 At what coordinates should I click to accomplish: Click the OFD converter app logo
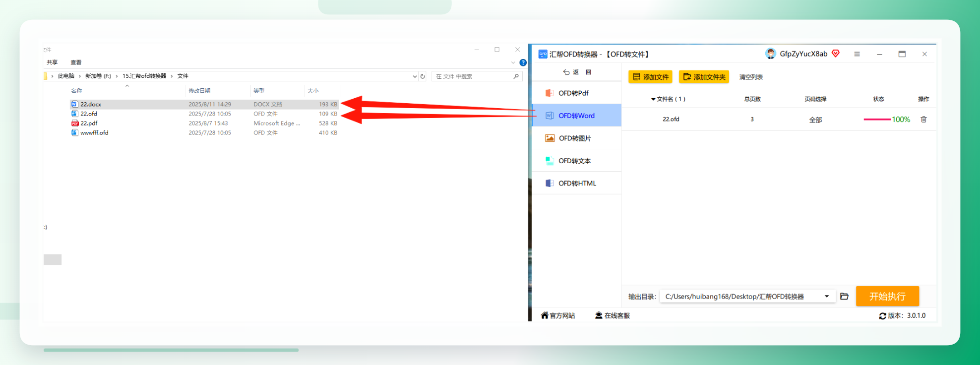543,54
